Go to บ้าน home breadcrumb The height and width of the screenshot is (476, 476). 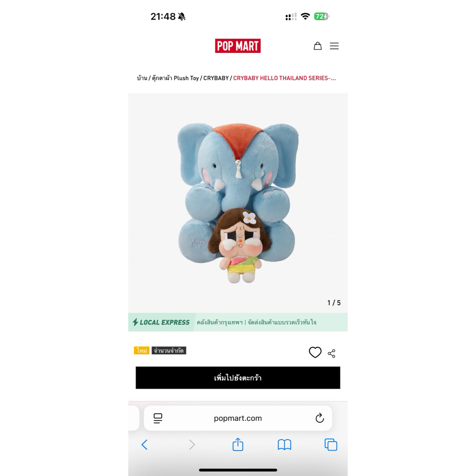[142, 78]
